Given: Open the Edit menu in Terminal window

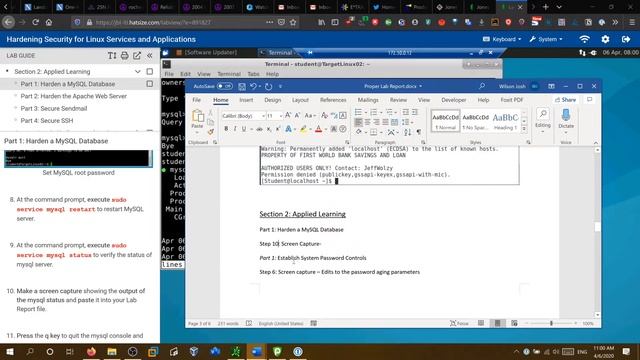Looking at the screenshot, I should 185,74.
